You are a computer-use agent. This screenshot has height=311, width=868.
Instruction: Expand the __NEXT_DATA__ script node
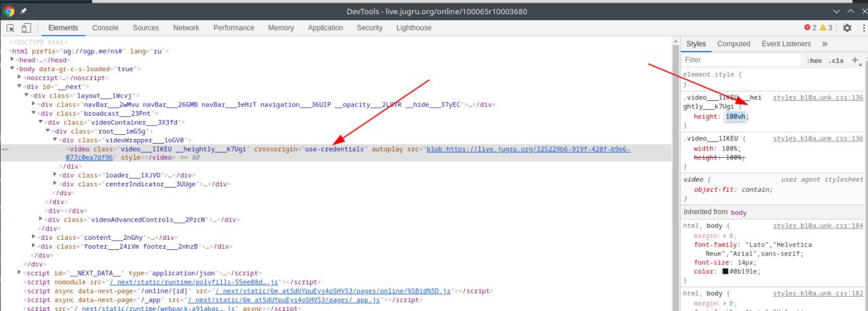(20, 272)
